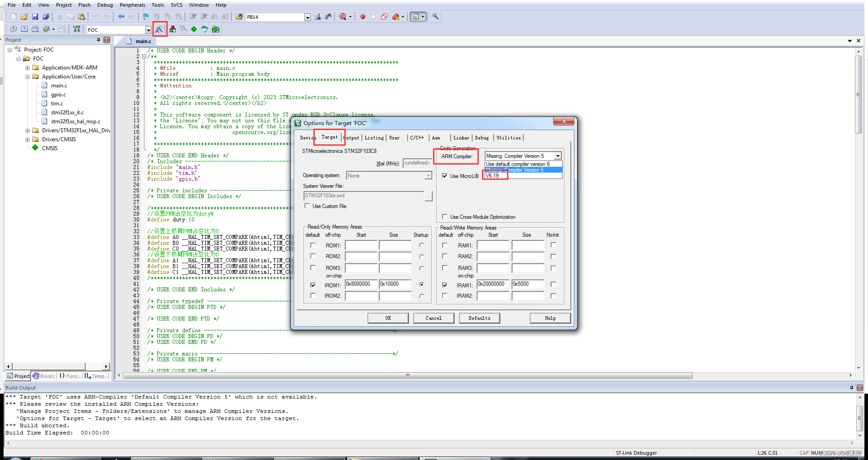The height and width of the screenshot is (460, 868).
Task: Click OK in Options dialog
Action: 388,318
